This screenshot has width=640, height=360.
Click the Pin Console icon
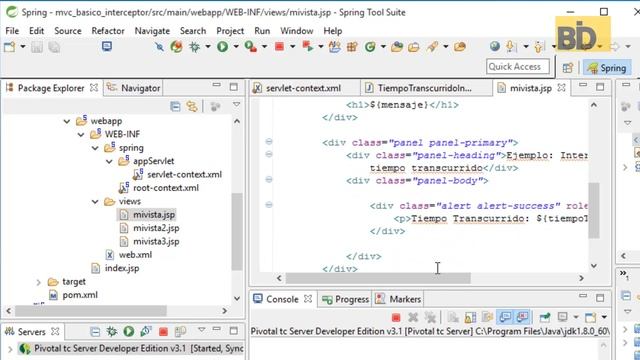tap(544, 317)
